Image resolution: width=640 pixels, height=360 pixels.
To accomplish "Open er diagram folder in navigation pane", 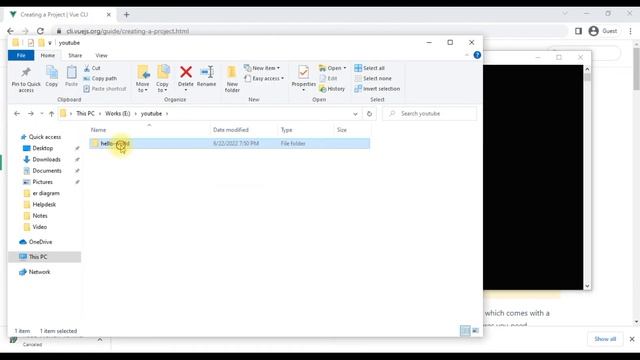I will click(x=42, y=193).
